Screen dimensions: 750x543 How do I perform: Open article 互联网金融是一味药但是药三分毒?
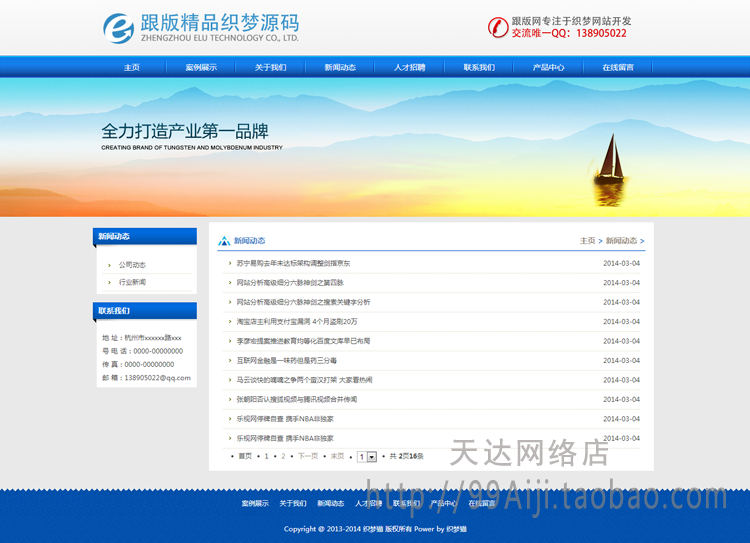point(287,361)
